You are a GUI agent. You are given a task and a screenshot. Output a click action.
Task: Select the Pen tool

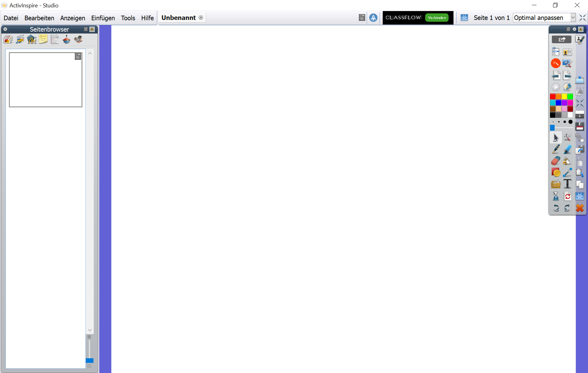coord(556,149)
